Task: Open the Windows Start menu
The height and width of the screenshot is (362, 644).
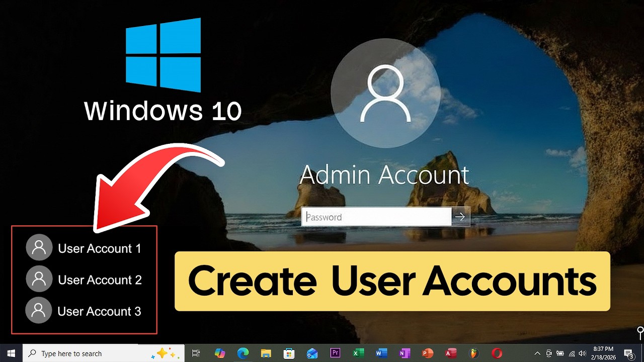Action: coord(11,353)
